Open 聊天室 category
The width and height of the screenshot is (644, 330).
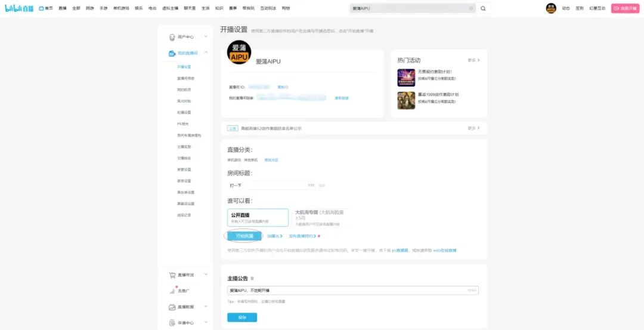[190, 8]
